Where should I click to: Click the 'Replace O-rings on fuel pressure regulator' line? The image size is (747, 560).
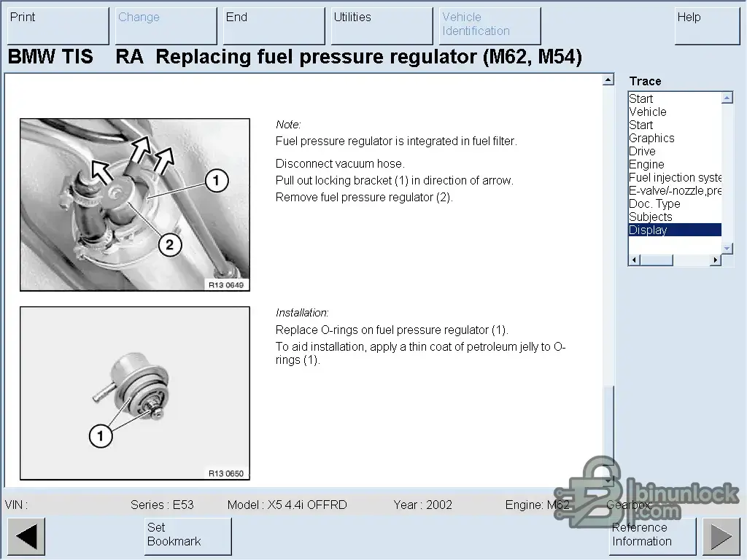(x=392, y=330)
